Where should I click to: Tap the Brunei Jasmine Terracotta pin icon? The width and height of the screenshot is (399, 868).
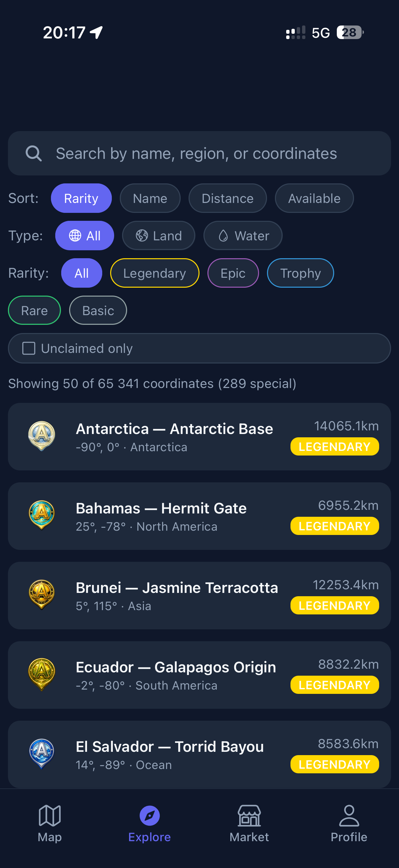(41, 595)
